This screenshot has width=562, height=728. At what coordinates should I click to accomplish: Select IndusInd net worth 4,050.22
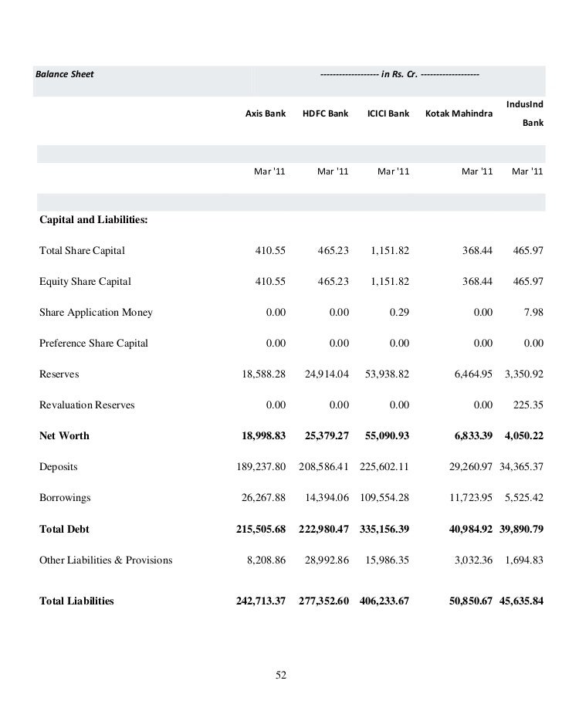point(524,436)
